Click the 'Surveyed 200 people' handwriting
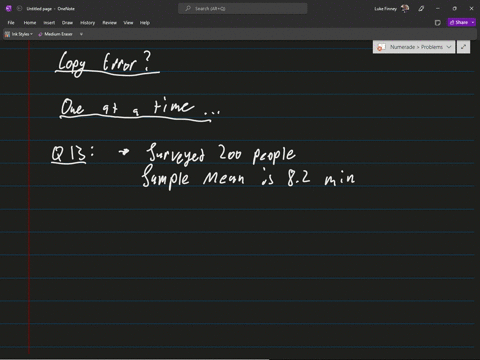Image resolution: width=480 pixels, height=360 pixels. pyautogui.click(x=221, y=154)
